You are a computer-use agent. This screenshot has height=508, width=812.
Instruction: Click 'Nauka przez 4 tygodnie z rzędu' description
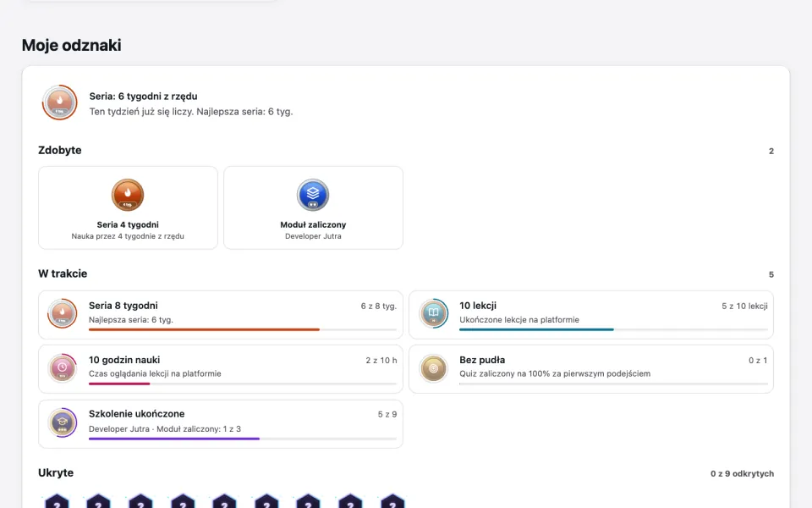[128, 236]
